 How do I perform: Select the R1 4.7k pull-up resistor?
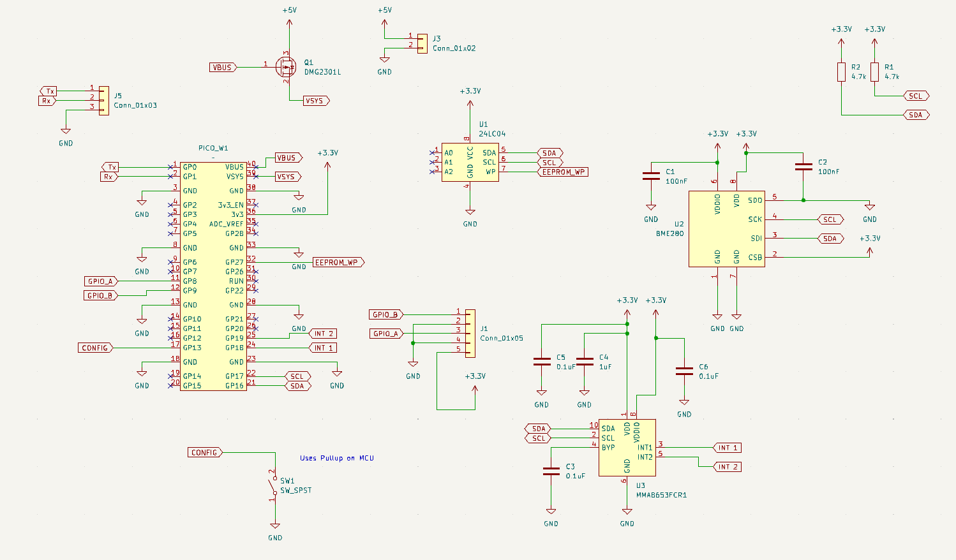874,73
